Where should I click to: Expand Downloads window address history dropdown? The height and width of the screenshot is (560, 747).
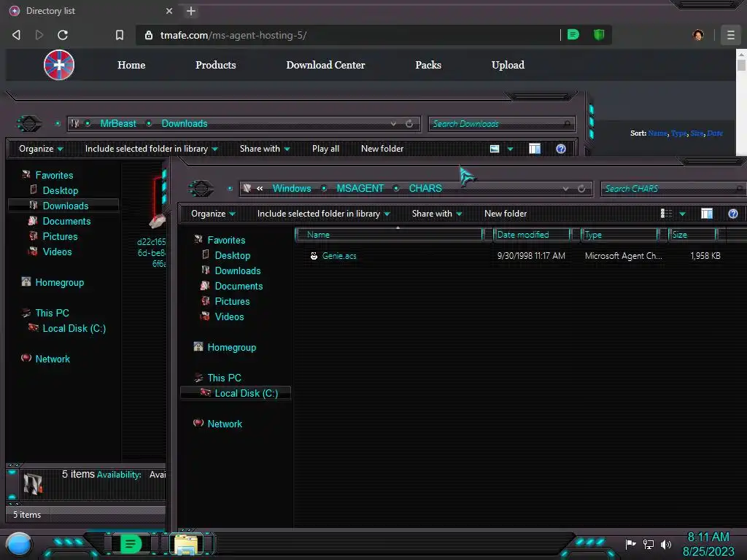click(393, 124)
